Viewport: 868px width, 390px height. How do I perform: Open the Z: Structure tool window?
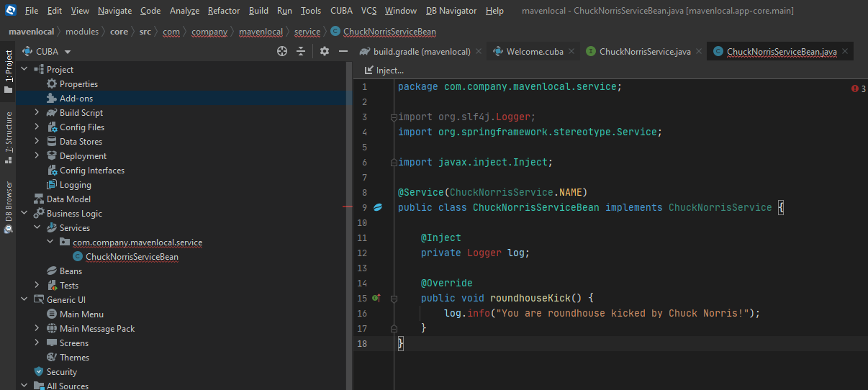pos(9,137)
